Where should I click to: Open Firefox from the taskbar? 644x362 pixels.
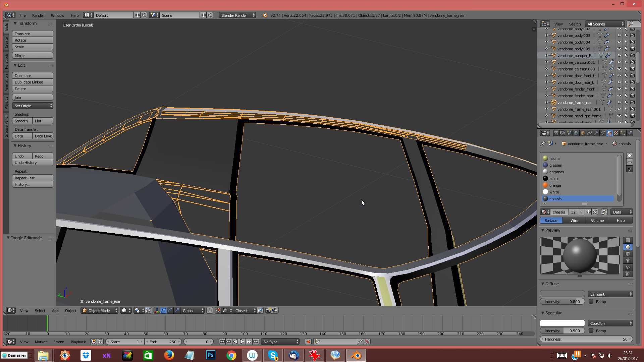pyautogui.click(x=169, y=355)
